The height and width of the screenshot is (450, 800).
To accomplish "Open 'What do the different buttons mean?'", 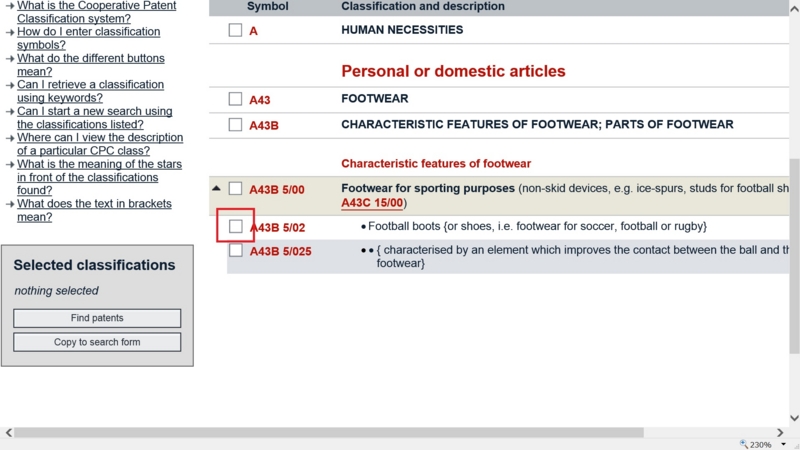I will tap(91, 64).
